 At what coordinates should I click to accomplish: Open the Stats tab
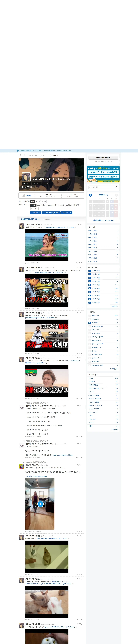(x=27, y=195)
